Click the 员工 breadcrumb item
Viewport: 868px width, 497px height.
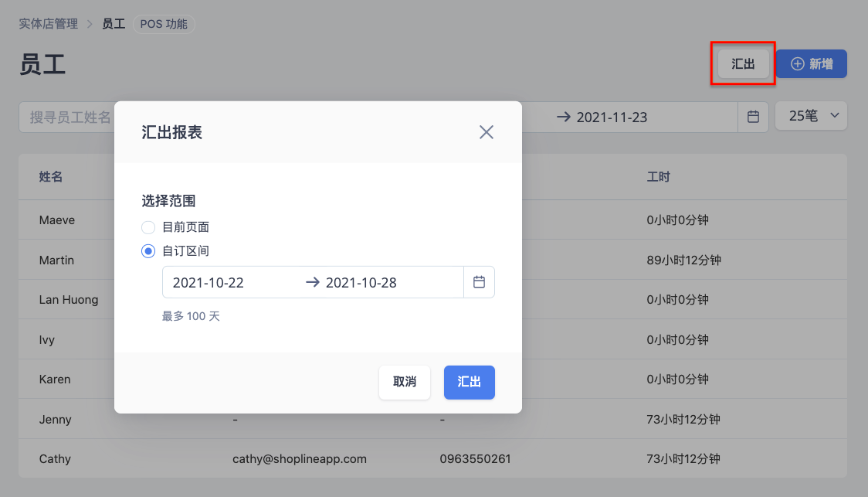coord(114,24)
